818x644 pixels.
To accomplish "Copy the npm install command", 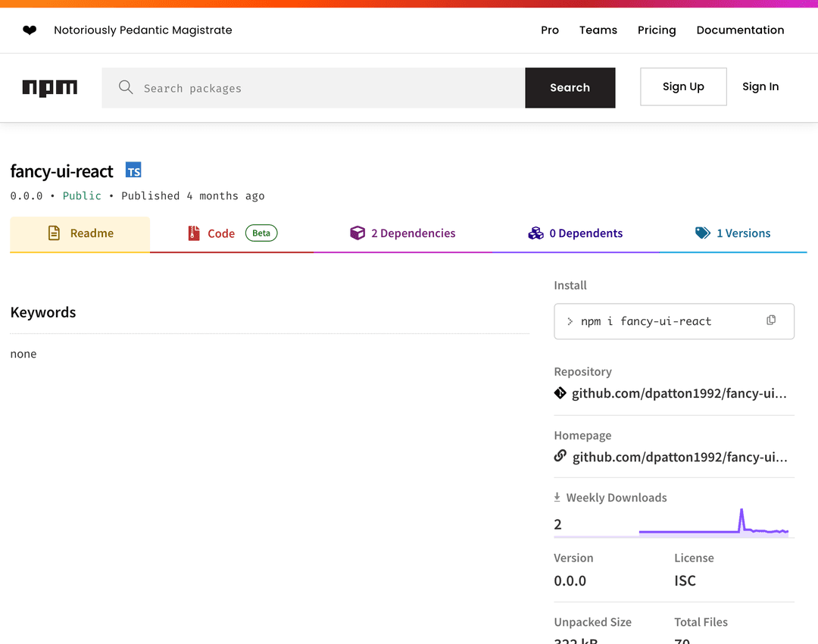I will coord(771,320).
